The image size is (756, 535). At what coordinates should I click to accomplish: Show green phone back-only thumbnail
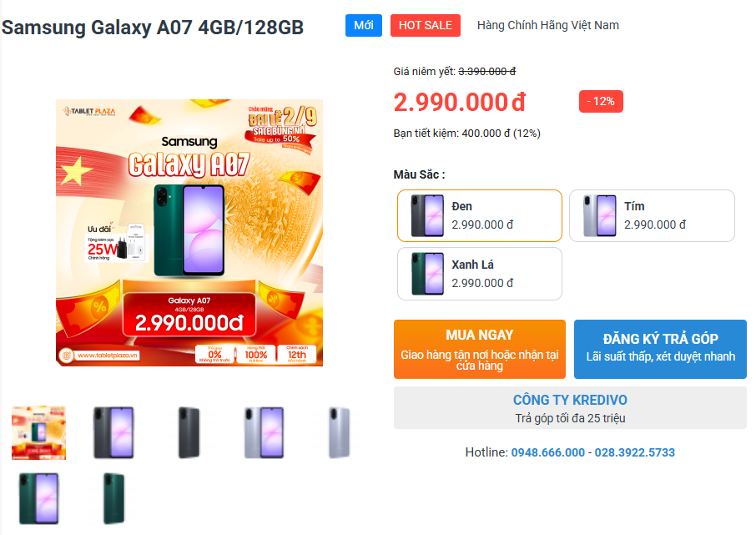point(113,499)
